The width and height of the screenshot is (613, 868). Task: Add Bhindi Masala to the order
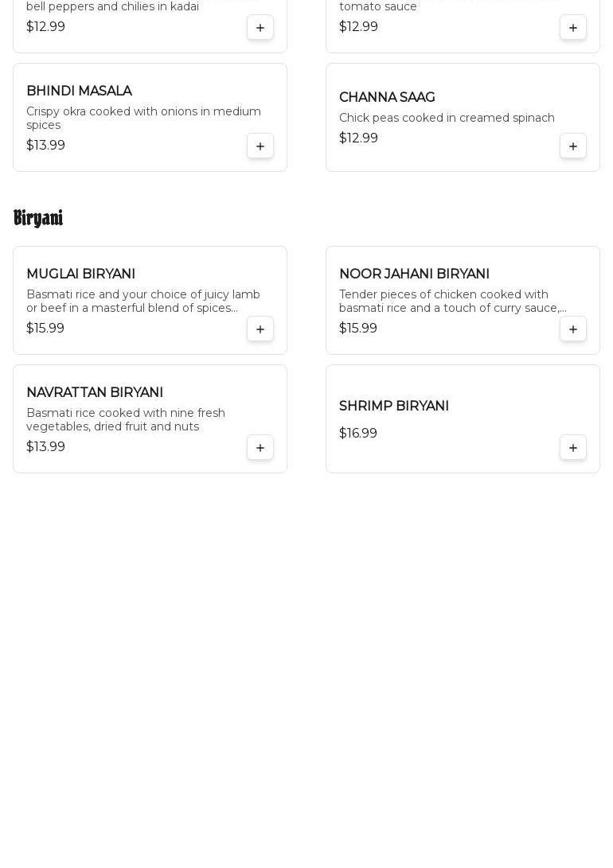260,146
